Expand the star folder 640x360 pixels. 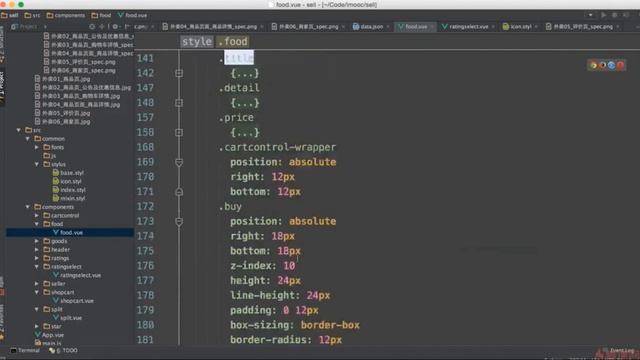(37, 327)
